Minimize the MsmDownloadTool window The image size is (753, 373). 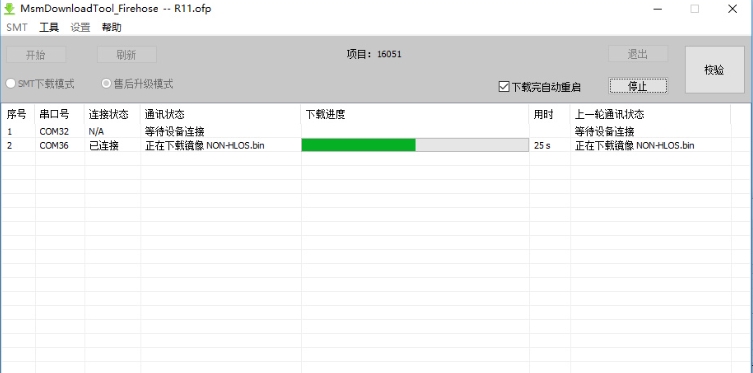click(657, 9)
